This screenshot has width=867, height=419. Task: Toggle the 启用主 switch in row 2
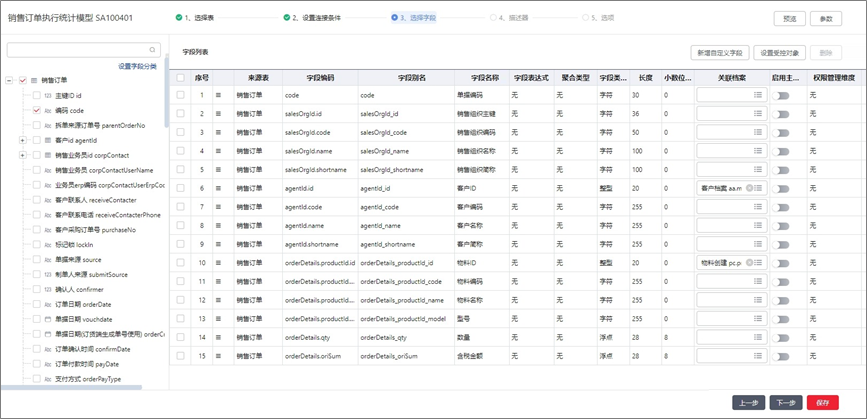tap(781, 114)
